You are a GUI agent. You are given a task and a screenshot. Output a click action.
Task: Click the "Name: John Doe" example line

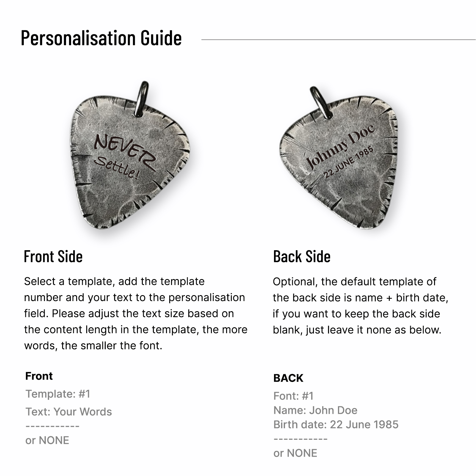coord(315,410)
